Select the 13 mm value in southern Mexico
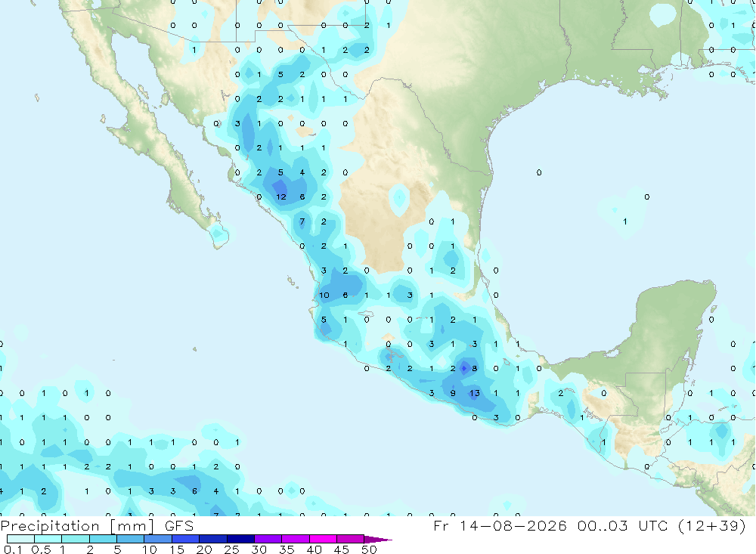The width and height of the screenshot is (756, 554). point(475,393)
